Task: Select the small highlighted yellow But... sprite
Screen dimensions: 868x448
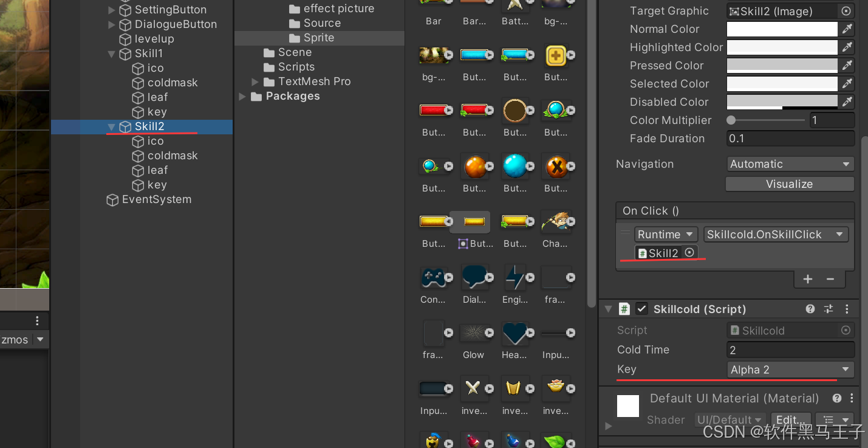Action: point(474,222)
